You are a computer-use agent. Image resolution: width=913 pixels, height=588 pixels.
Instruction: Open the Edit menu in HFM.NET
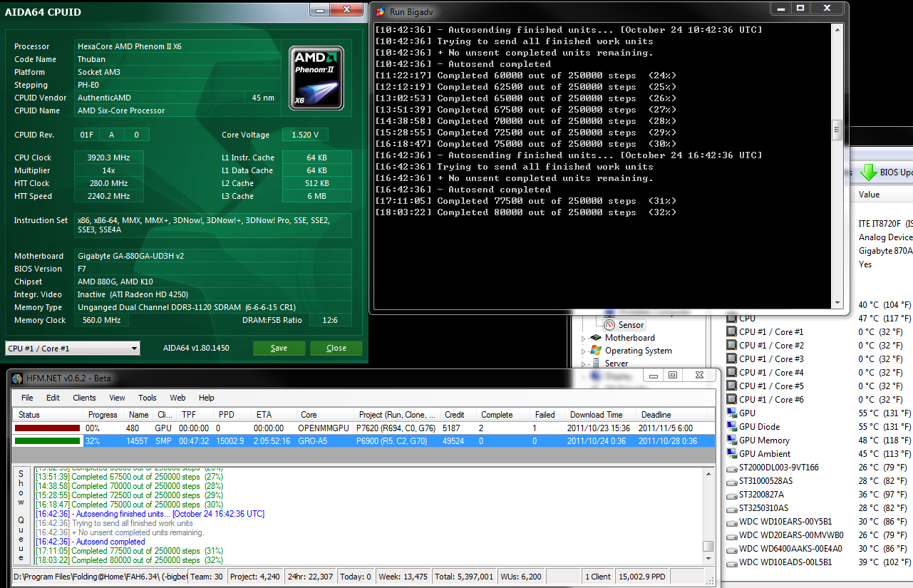tap(53, 398)
